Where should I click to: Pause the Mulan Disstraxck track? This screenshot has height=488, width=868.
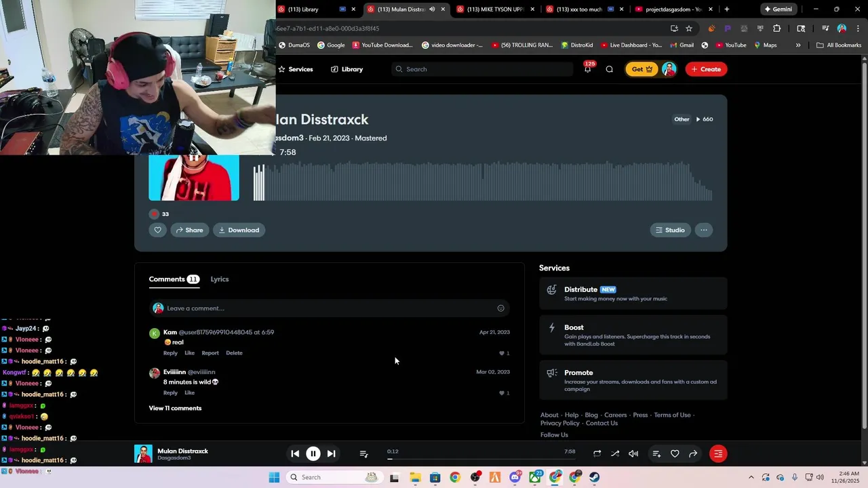[313, 453]
